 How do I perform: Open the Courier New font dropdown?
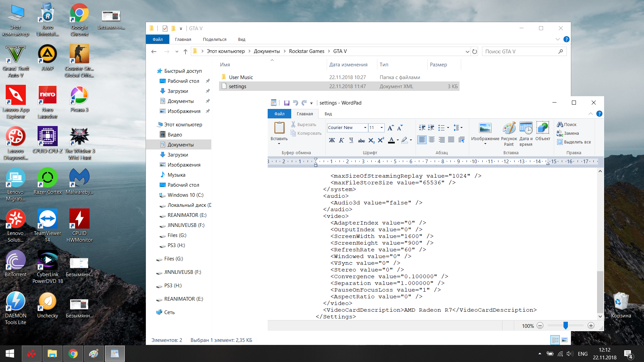[x=365, y=128]
